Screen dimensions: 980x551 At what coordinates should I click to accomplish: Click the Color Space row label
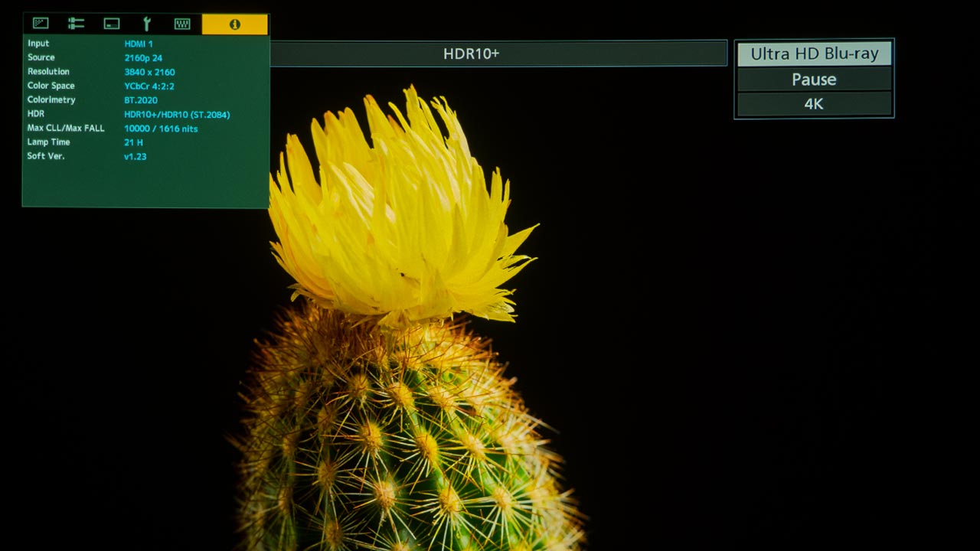51,86
